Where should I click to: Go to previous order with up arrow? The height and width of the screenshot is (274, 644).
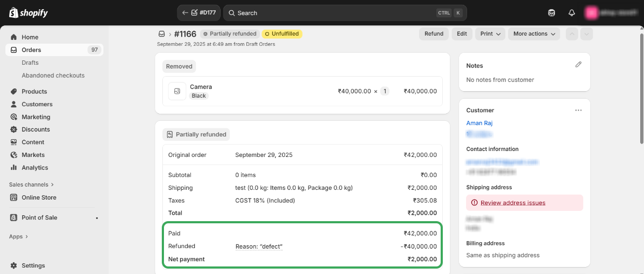tap(572, 34)
